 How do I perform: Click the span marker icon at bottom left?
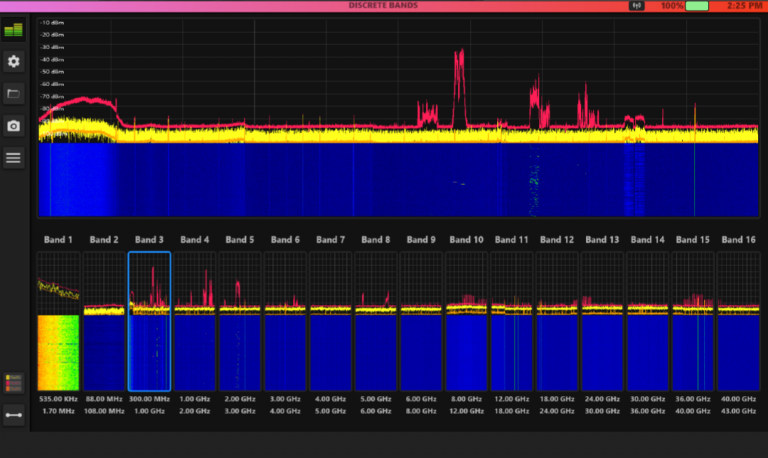tap(13, 416)
